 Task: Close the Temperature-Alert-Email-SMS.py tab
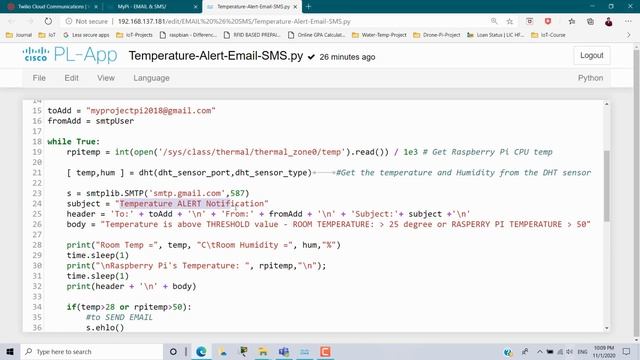pyautogui.click(x=295, y=7)
